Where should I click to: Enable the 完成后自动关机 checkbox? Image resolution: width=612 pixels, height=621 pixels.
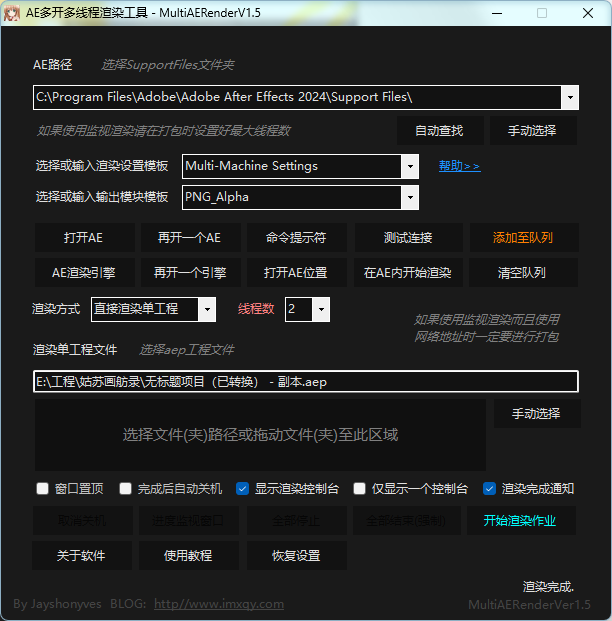pyautogui.click(x=125, y=489)
